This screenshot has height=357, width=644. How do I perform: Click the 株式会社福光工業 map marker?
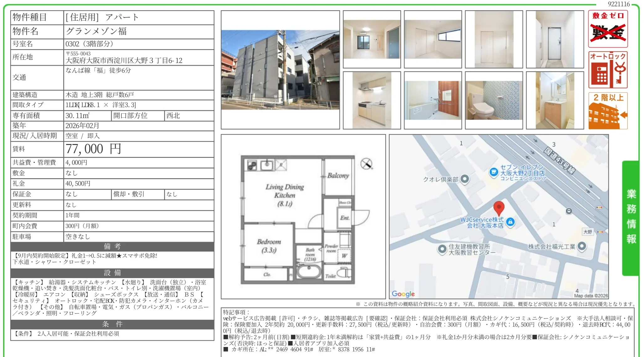[582, 246]
